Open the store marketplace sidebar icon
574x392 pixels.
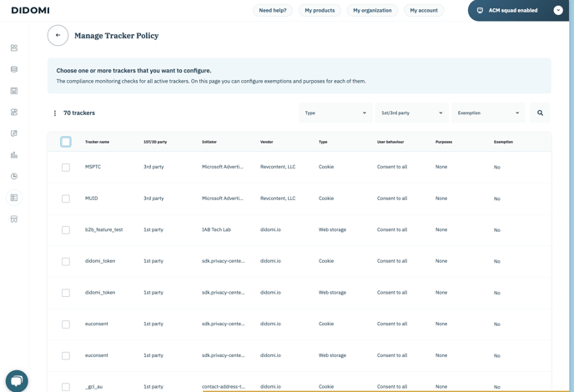click(x=14, y=219)
